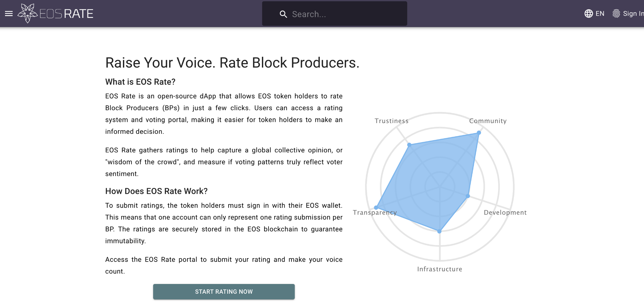Click the EOS RATE wordmark

click(66, 14)
